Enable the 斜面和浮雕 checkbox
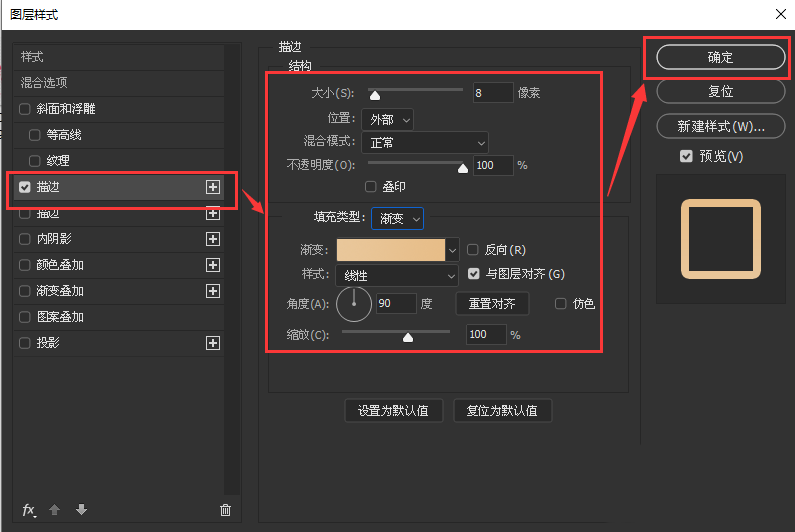The height and width of the screenshot is (532, 795). pos(24,109)
